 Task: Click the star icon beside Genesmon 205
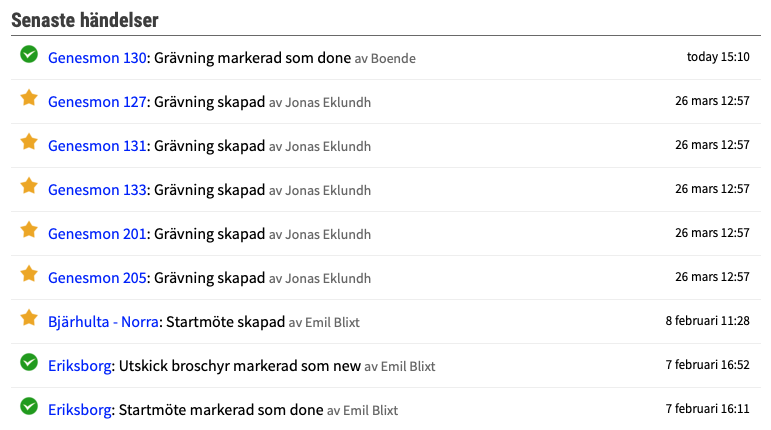pos(29,274)
